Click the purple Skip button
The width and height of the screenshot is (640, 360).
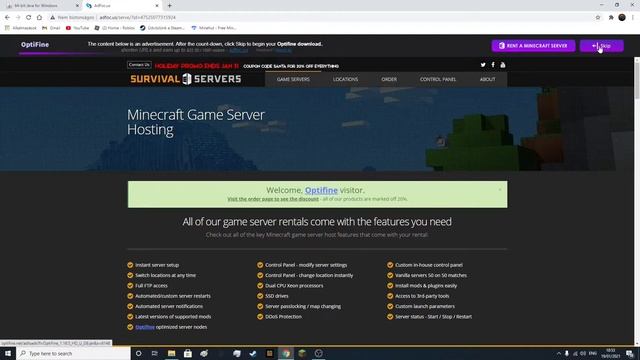[601, 46]
